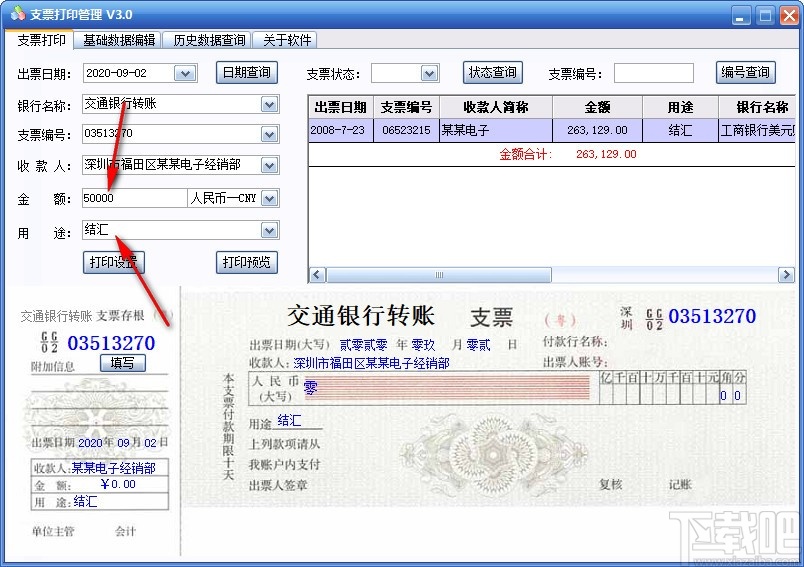The height and width of the screenshot is (567, 804).
Task: Click the 支票编号 table column header
Action: 406,107
